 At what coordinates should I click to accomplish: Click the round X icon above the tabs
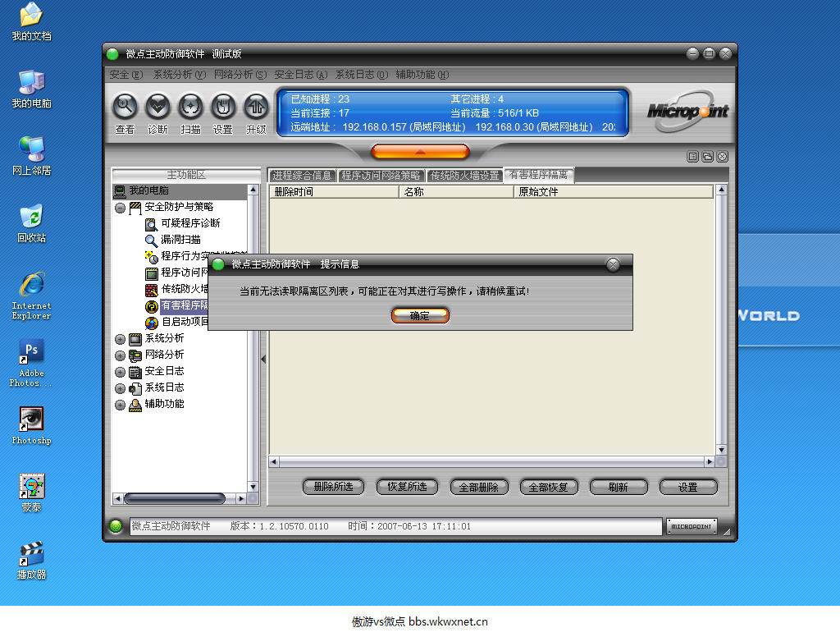click(723, 157)
